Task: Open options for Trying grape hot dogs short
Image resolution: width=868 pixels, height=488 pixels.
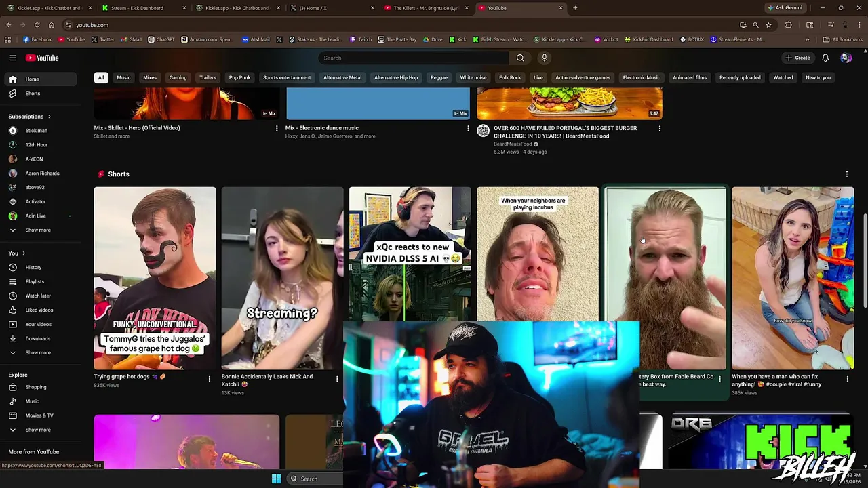Action: 209,379
